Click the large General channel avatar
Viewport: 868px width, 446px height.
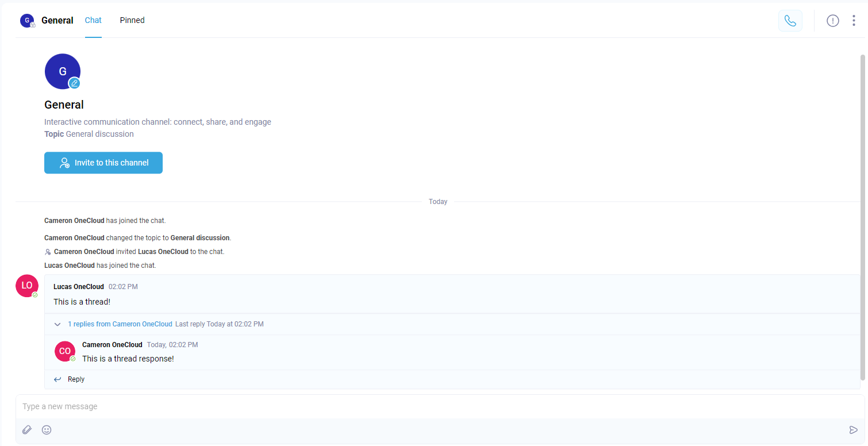61,70
